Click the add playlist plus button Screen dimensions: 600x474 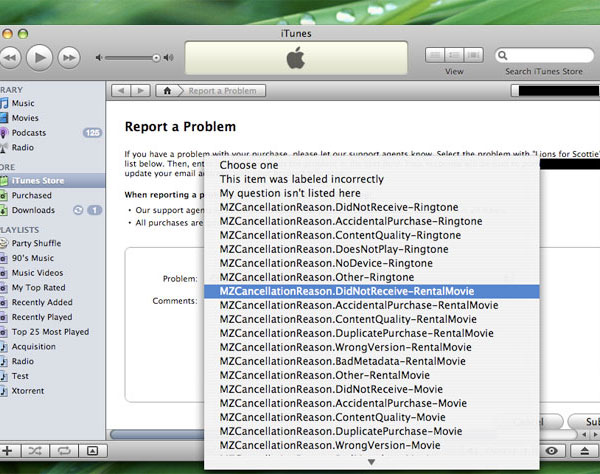(x=7, y=451)
